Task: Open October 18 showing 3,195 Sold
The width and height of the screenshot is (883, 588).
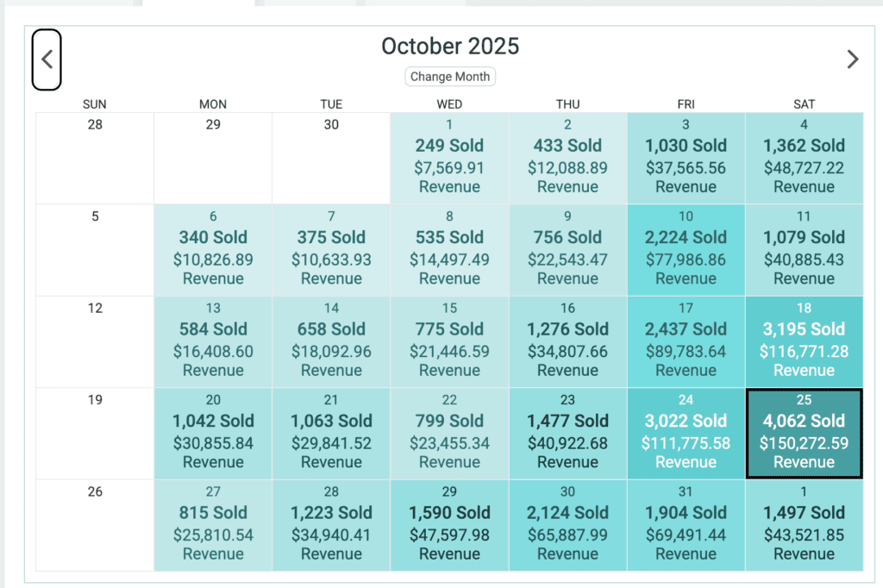Action: 804,341
